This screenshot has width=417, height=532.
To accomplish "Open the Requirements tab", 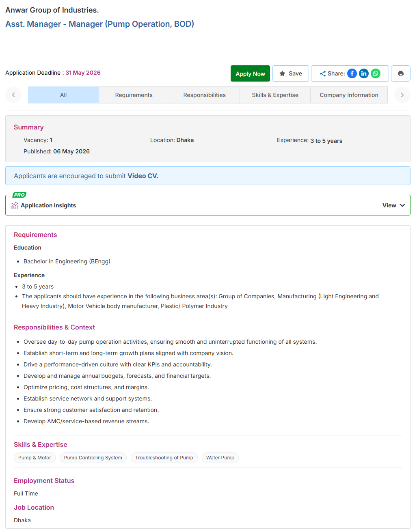I will [134, 95].
